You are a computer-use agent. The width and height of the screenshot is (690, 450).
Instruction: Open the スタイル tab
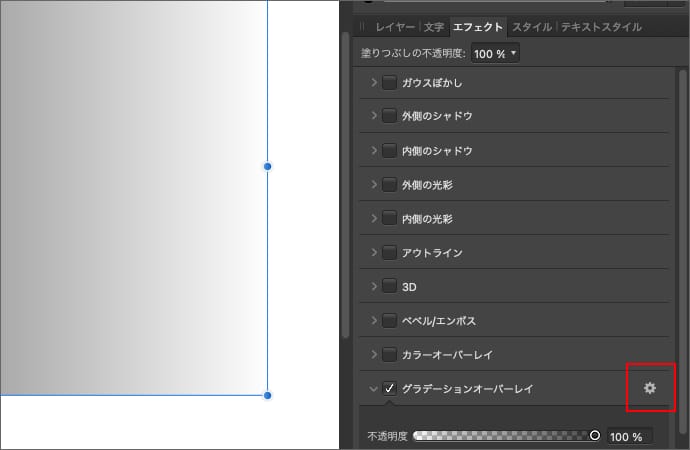(532, 27)
